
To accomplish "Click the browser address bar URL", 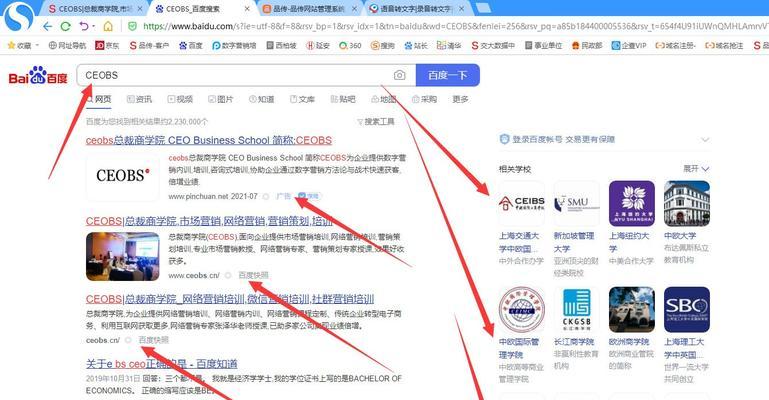I will click(454, 26).
